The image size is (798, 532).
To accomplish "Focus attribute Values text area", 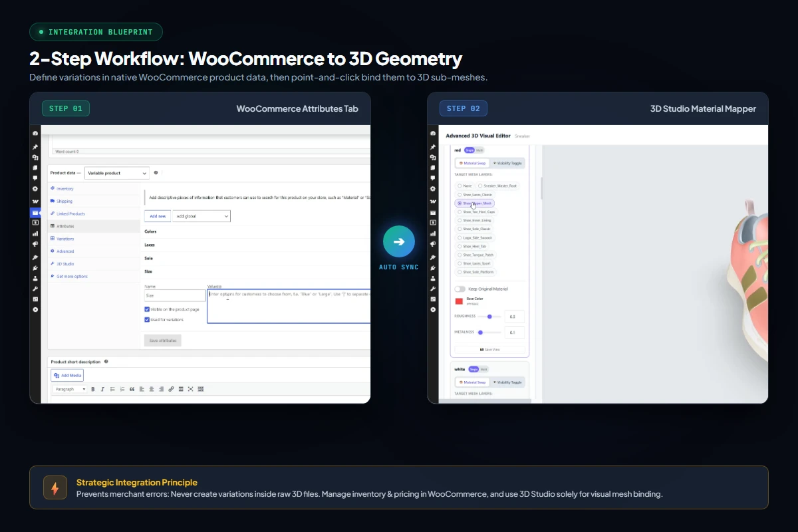I will coord(289,307).
